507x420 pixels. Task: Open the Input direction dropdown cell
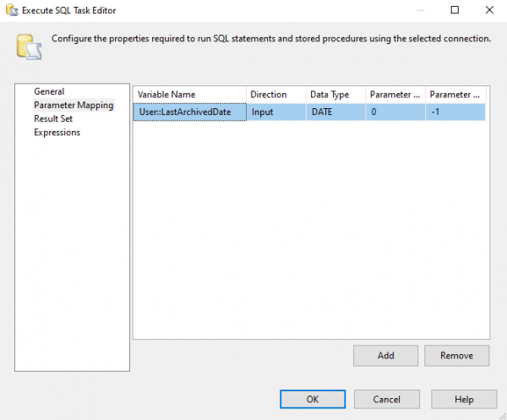coord(276,112)
